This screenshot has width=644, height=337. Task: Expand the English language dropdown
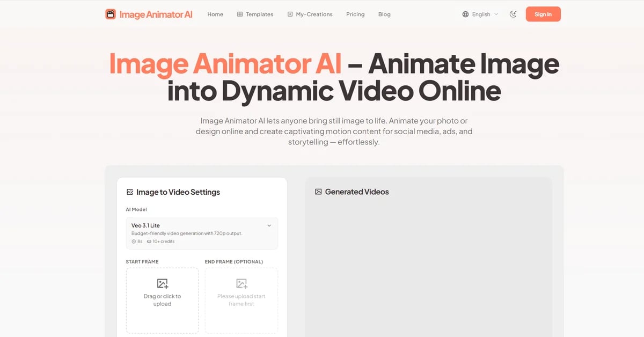[480, 14]
